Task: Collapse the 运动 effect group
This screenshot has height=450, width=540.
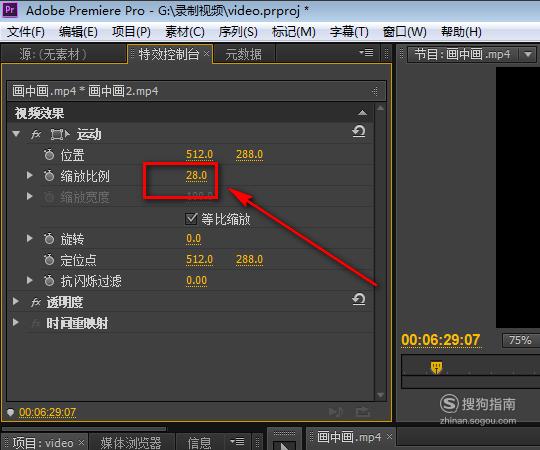Action: [x=16, y=134]
